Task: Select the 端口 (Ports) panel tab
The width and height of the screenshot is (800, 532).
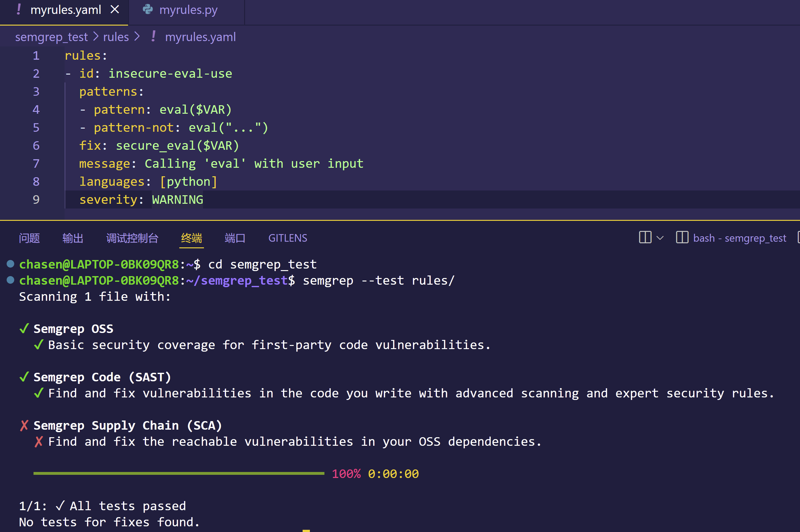Action: point(235,238)
